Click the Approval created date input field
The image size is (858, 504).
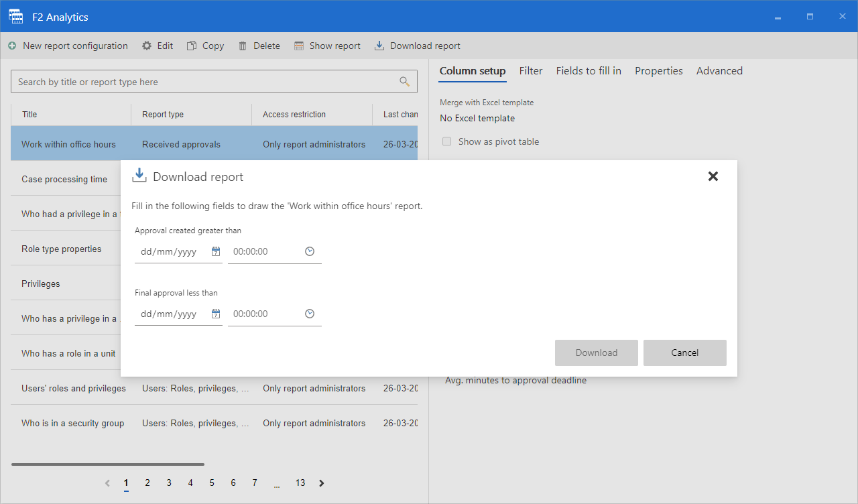pyautogui.click(x=172, y=252)
